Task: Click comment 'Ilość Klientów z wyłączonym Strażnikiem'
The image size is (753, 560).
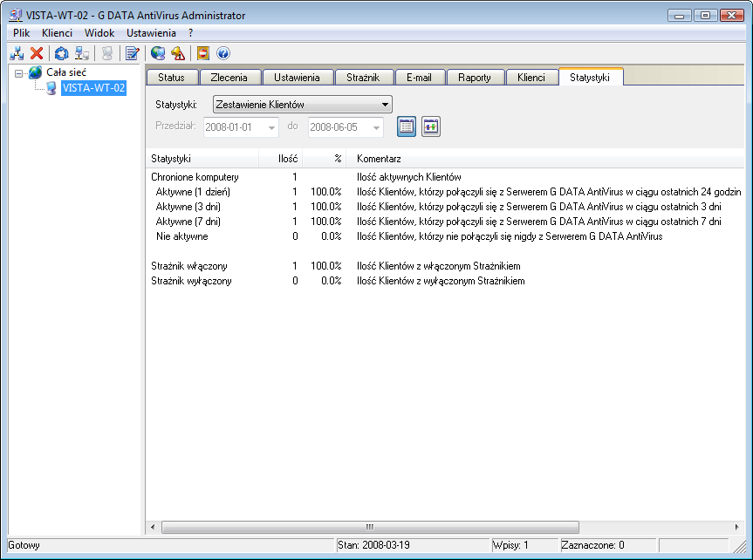Action: (x=441, y=281)
